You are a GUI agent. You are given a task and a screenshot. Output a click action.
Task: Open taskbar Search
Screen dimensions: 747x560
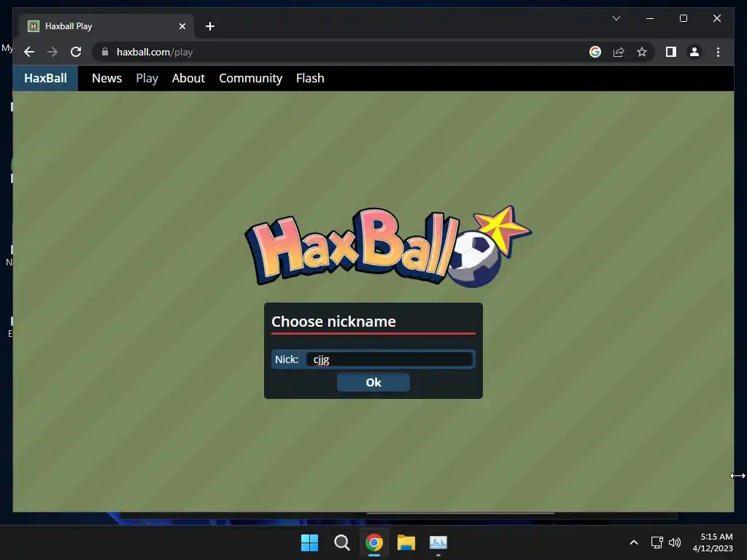[x=341, y=542]
